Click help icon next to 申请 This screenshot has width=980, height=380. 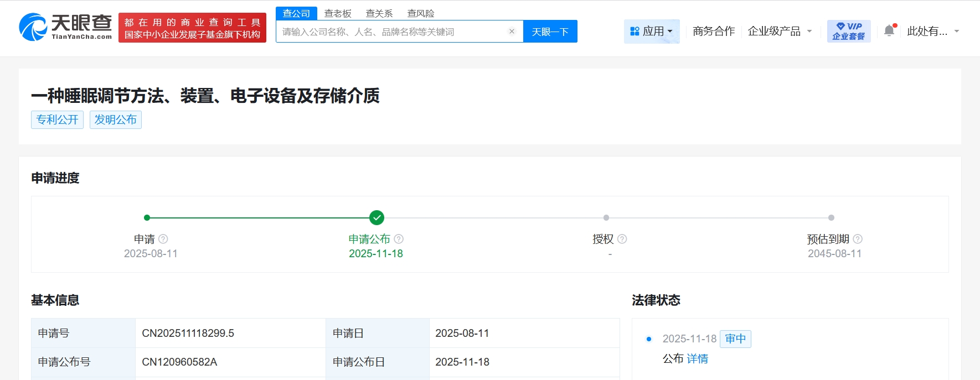(163, 239)
